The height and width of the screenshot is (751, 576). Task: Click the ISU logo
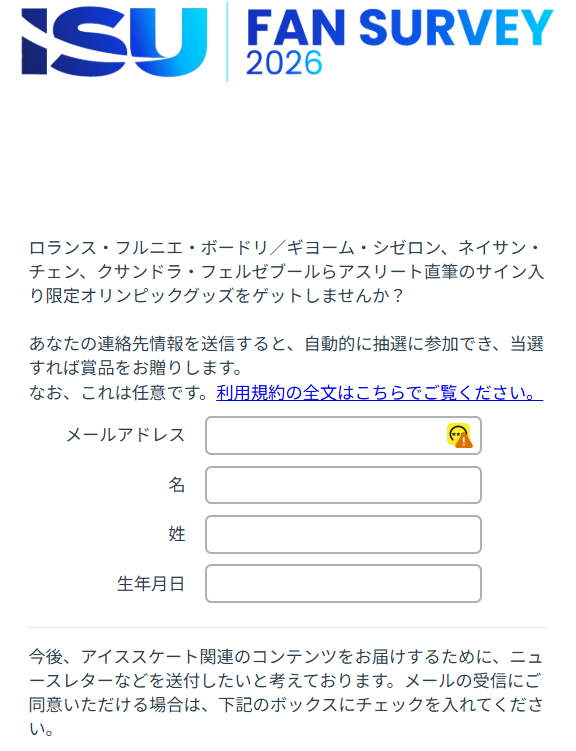click(114, 42)
